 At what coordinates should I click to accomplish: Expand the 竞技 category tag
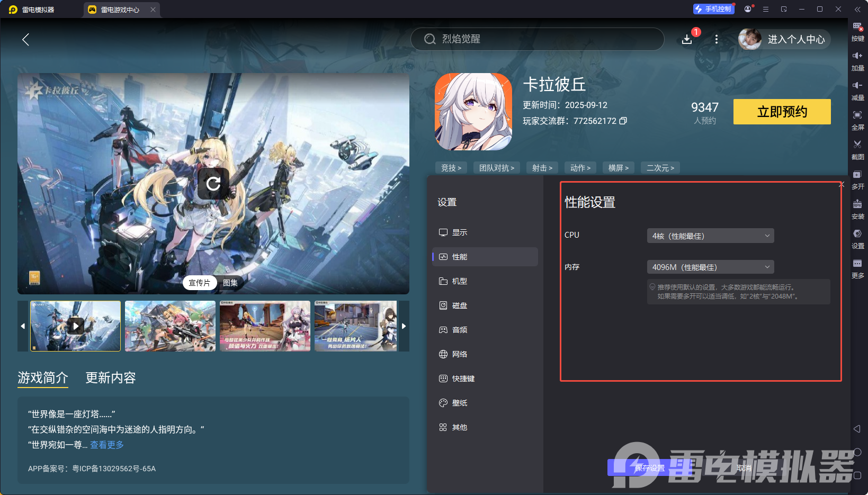(451, 167)
